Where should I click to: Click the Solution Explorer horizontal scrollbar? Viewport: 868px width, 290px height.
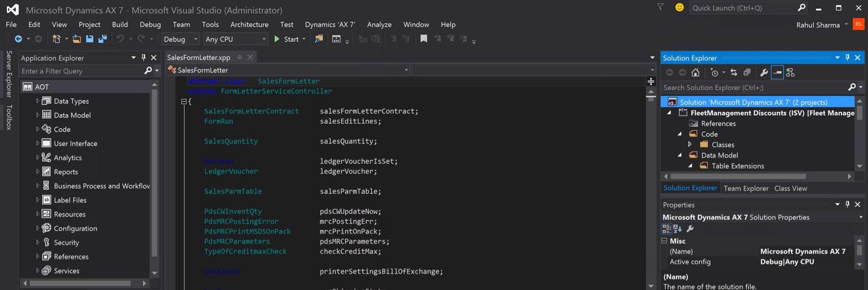[x=757, y=176]
